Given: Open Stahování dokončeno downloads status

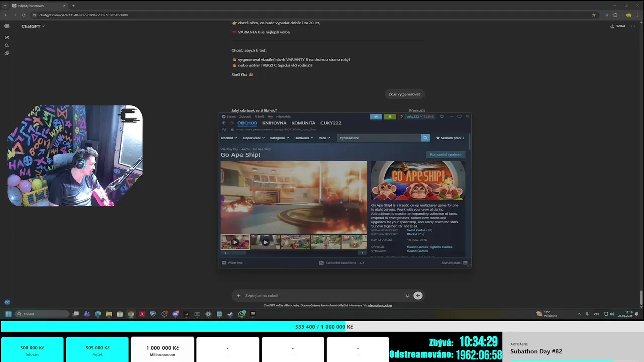Looking at the screenshot, I should point(342,262).
